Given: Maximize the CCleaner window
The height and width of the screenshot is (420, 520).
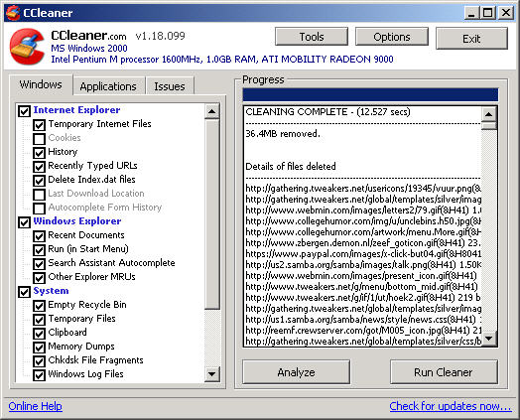Looking at the screenshot, I should click(488, 13).
